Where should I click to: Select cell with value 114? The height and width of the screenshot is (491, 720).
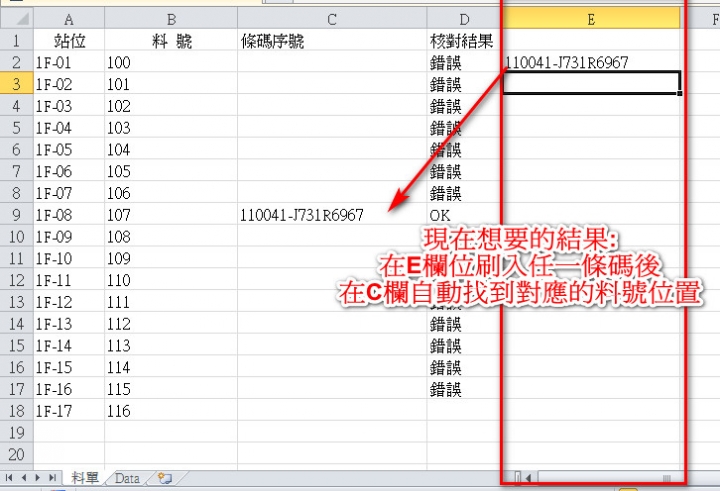[171, 367]
